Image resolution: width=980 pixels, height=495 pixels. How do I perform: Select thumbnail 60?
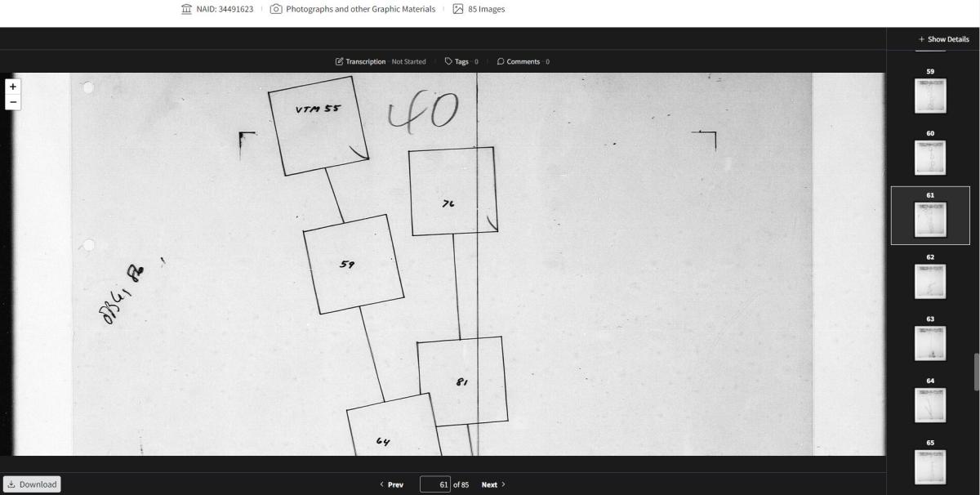pos(930,158)
